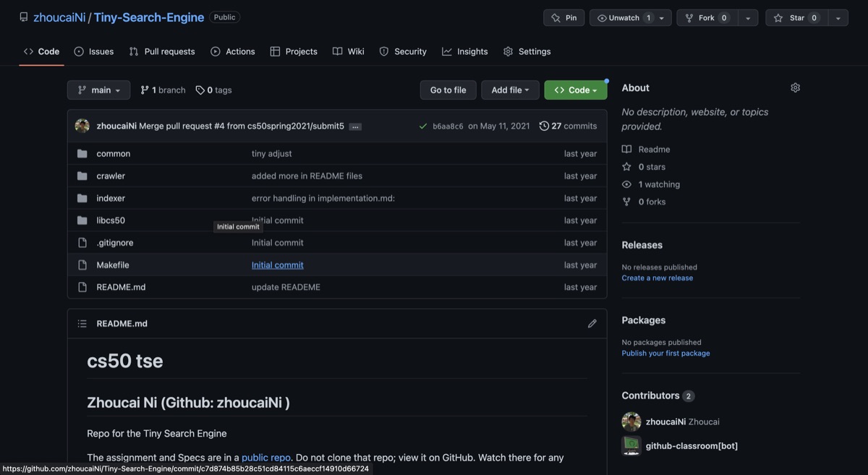868x475 pixels.
Task: Click the file icon beside Makefile
Action: (x=82, y=265)
